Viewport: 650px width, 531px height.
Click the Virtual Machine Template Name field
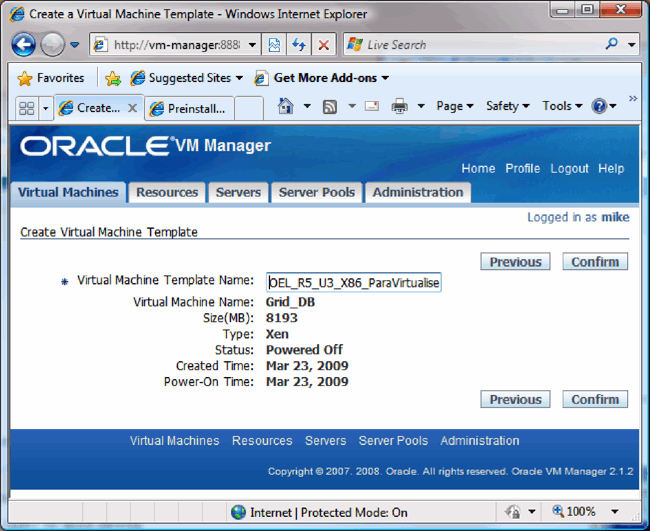tap(353, 282)
